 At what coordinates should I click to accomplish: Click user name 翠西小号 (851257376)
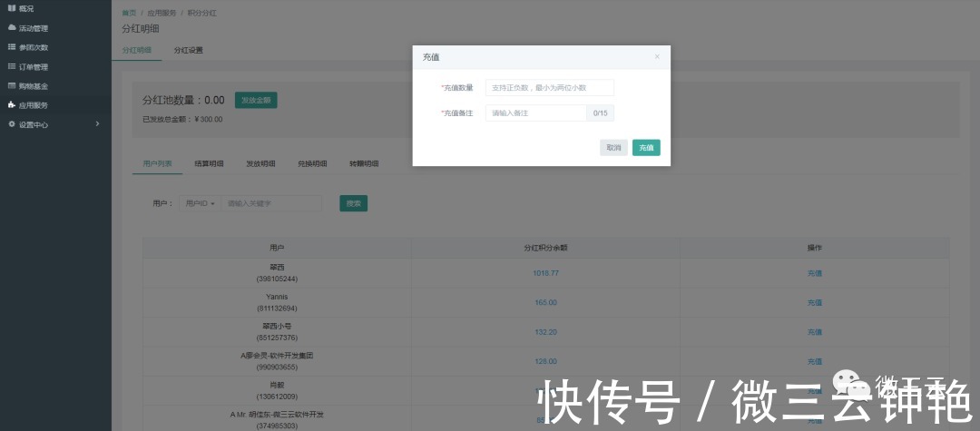[x=277, y=332]
